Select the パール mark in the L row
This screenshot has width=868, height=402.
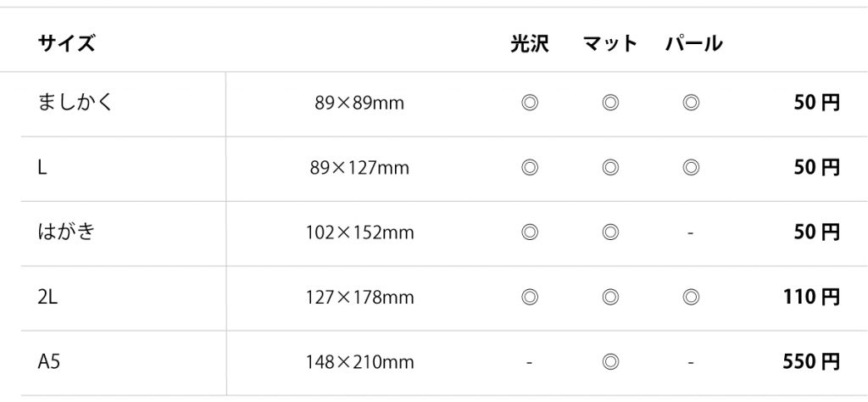(690, 167)
